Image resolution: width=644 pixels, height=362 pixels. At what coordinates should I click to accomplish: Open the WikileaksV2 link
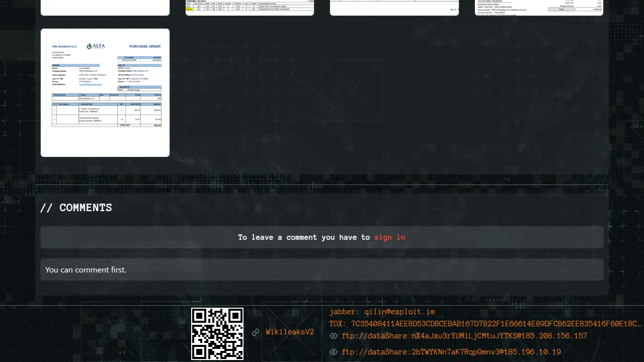coord(290,332)
